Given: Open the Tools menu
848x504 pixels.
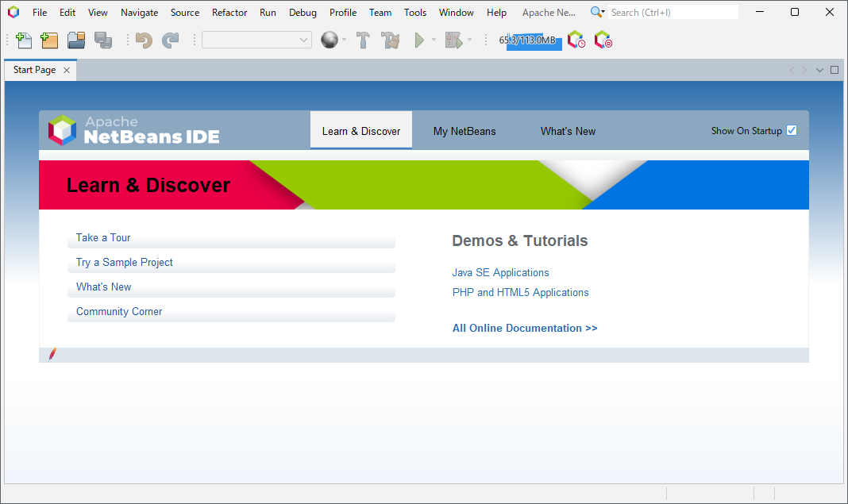Looking at the screenshot, I should click(x=414, y=13).
